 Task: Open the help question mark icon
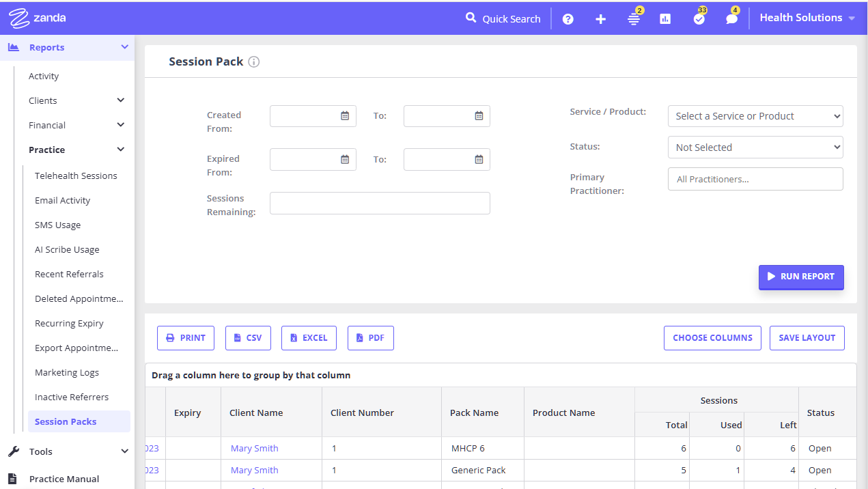point(568,19)
